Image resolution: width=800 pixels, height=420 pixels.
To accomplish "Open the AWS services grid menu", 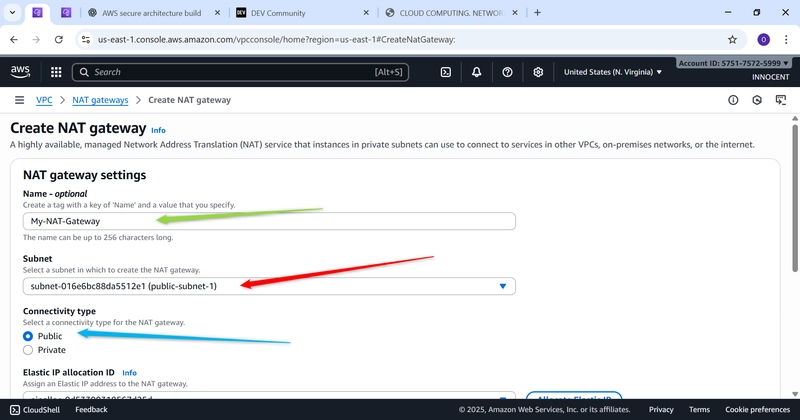I will point(56,72).
